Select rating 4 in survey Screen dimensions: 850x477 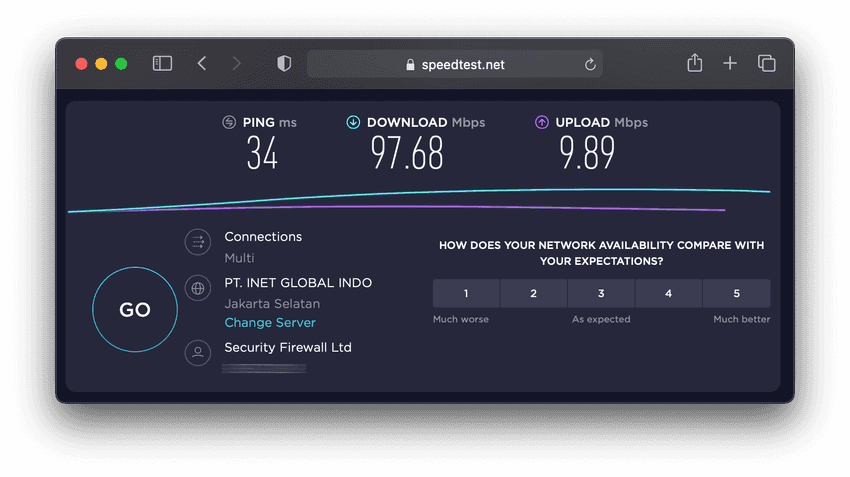668,293
